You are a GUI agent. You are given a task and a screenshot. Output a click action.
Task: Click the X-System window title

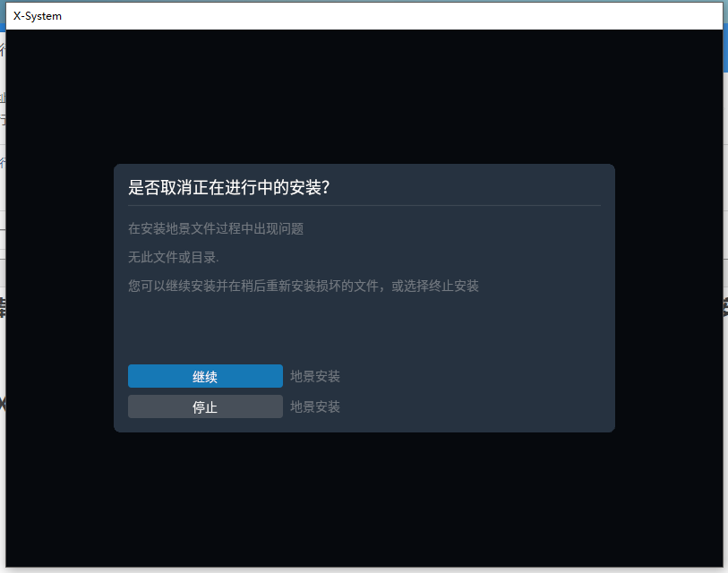pos(38,16)
